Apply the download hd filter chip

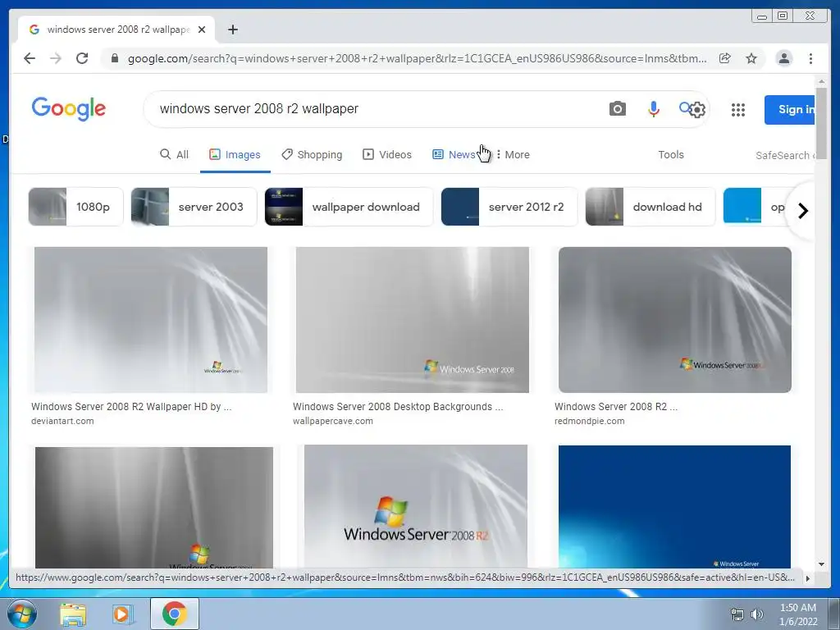coord(650,207)
